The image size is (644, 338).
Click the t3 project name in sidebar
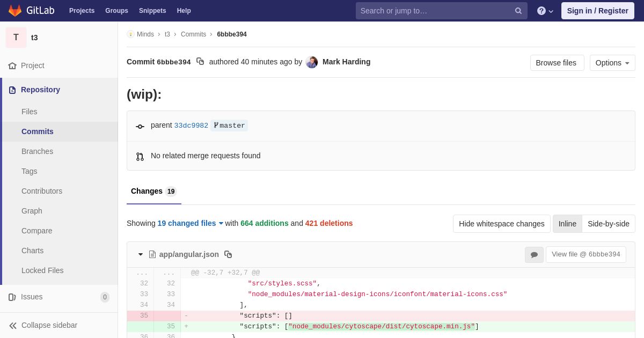click(34, 38)
